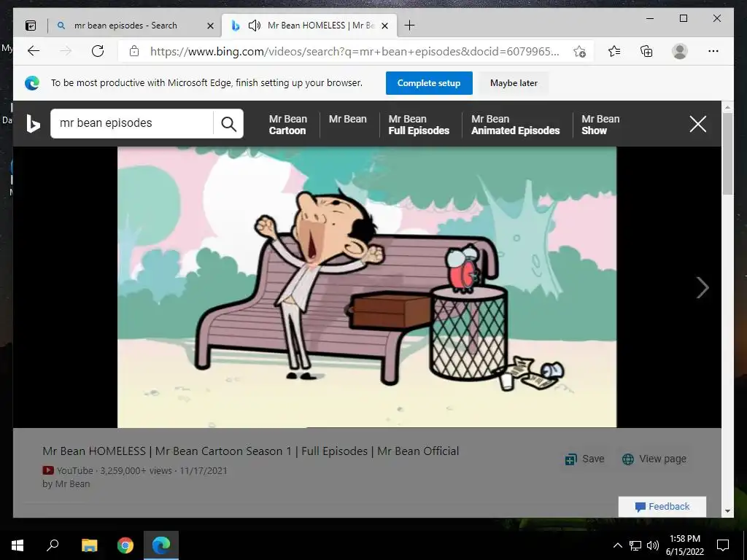Open File Explorer from taskbar
Image resolution: width=747 pixels, height=560 pixels.
click(89, 545)
